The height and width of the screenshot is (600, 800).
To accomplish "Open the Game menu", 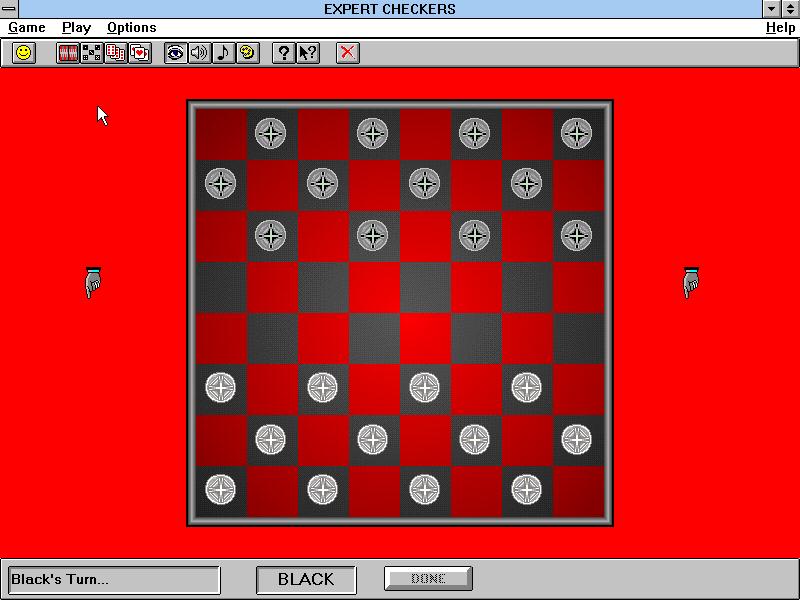I will [x=27, y=28].
